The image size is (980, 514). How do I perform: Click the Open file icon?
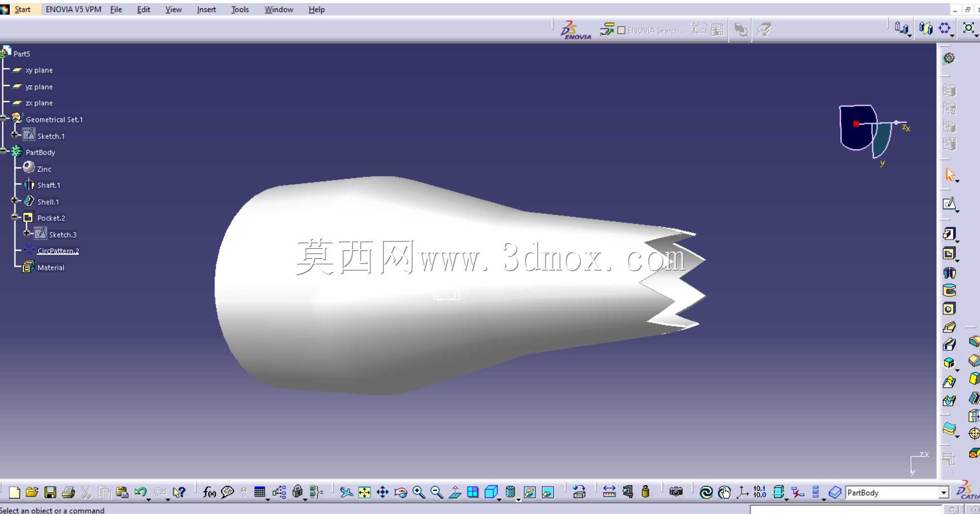pyautogui.click(x=32, y=493)
